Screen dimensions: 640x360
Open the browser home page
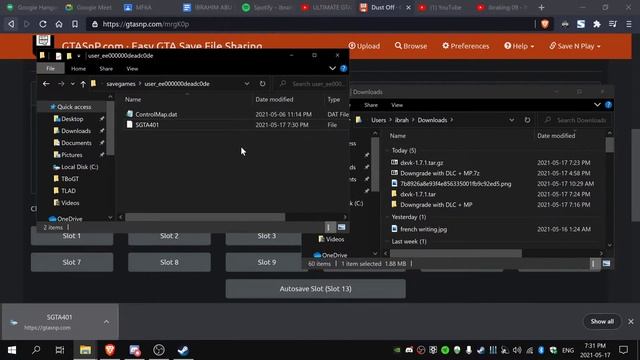(x=59, y=24)
